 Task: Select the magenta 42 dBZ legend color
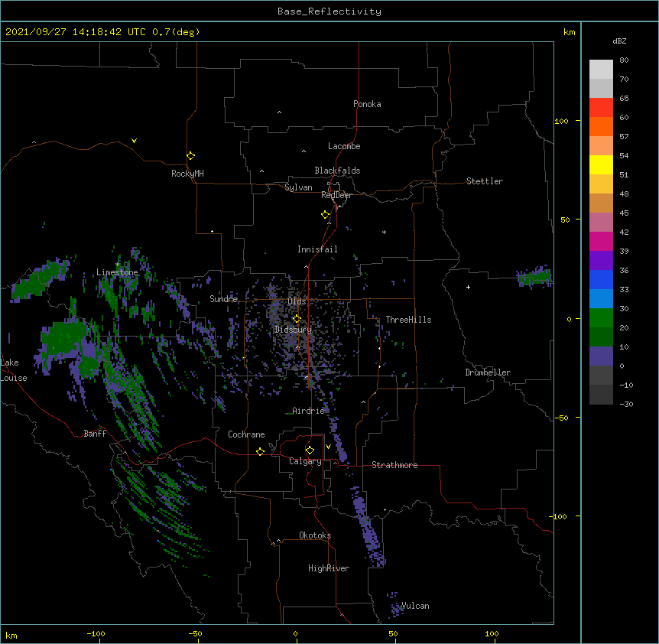[x=601, y=241]
